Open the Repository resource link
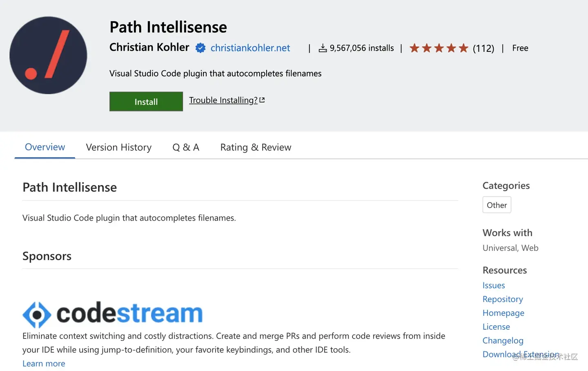 click(503, 299)
